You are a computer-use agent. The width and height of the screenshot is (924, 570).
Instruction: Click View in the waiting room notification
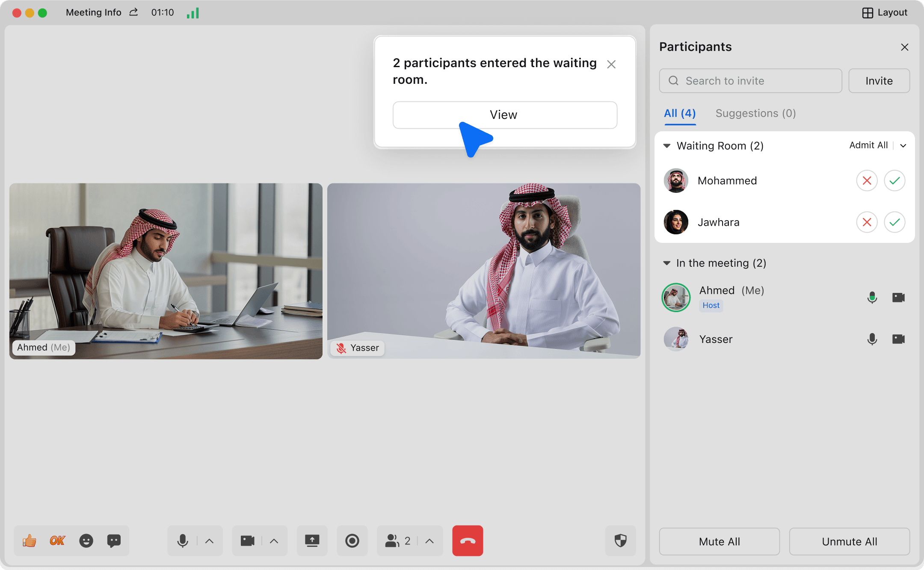coord(505,115)
